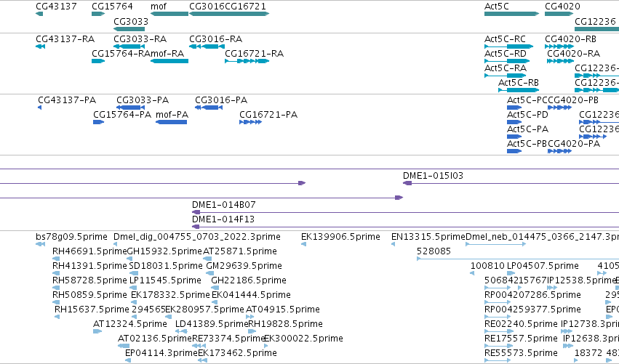Open the EK139906.5prime EST label
Image resolution: width=619 pixels, height=364 pixels.
[x=340, y=237]
